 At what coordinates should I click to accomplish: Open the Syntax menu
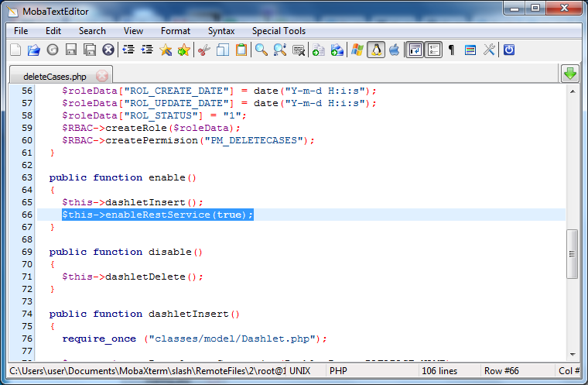221,31
